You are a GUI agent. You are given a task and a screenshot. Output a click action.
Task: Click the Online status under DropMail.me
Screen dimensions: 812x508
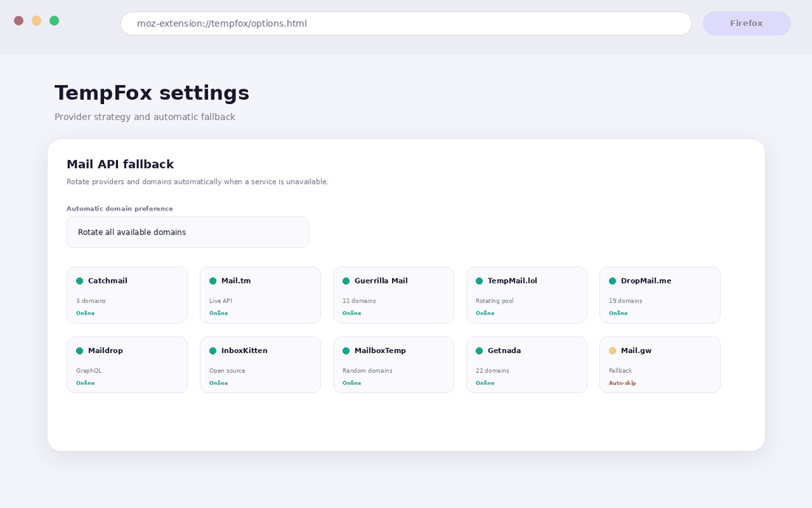[619, 313]
